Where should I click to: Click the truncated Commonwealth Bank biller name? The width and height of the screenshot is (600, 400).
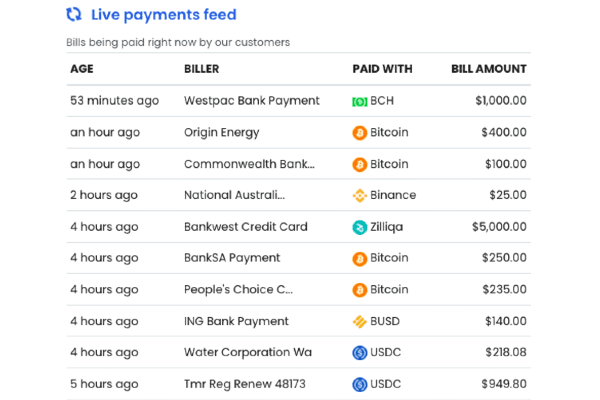point(248,164)
